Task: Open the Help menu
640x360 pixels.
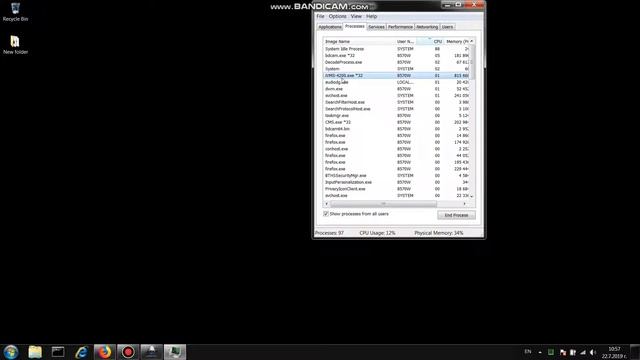Action: [371, 16]
